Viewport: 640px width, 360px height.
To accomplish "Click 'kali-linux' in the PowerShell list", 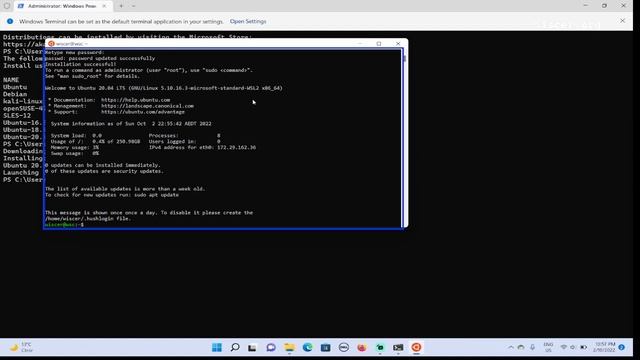I will click(22, 101).
